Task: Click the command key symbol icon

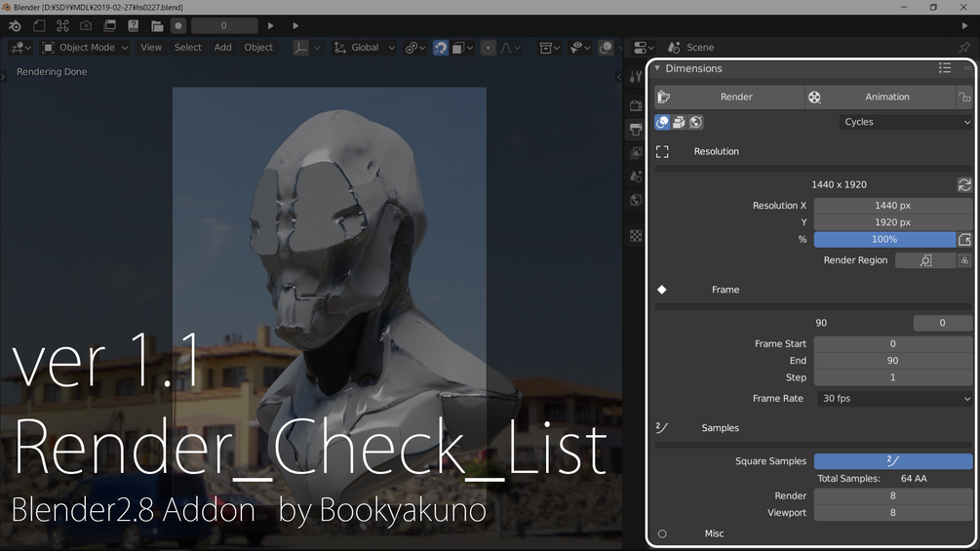Action: click(x=62, y=25)
